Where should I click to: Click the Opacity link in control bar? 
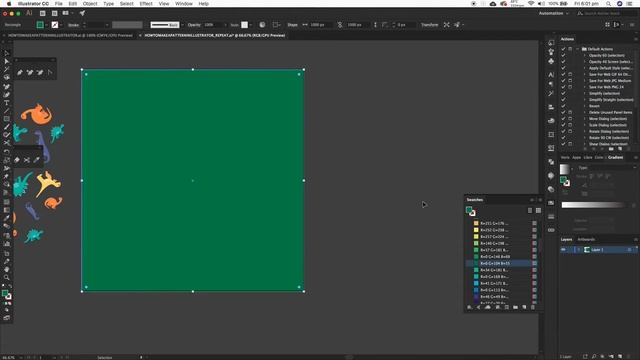(194, 25)
